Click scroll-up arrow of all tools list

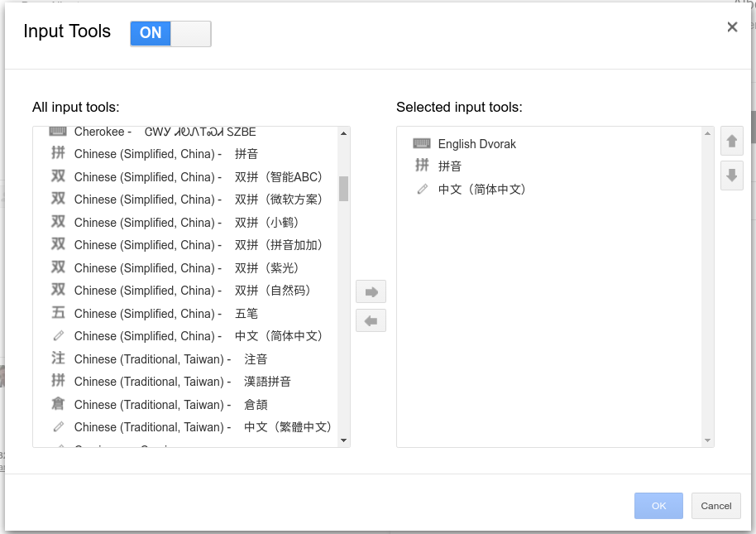[343, 133]
